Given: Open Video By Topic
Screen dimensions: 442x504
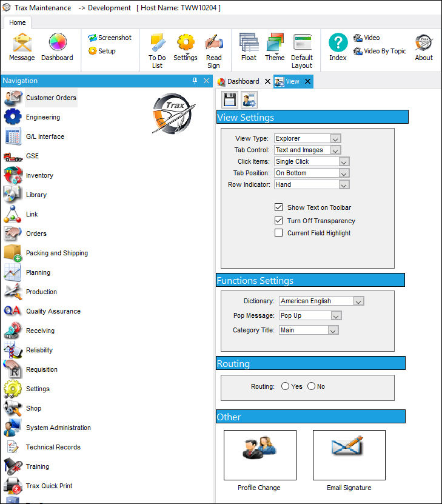Looking at the screenshot, I should [x=380, y=51].
